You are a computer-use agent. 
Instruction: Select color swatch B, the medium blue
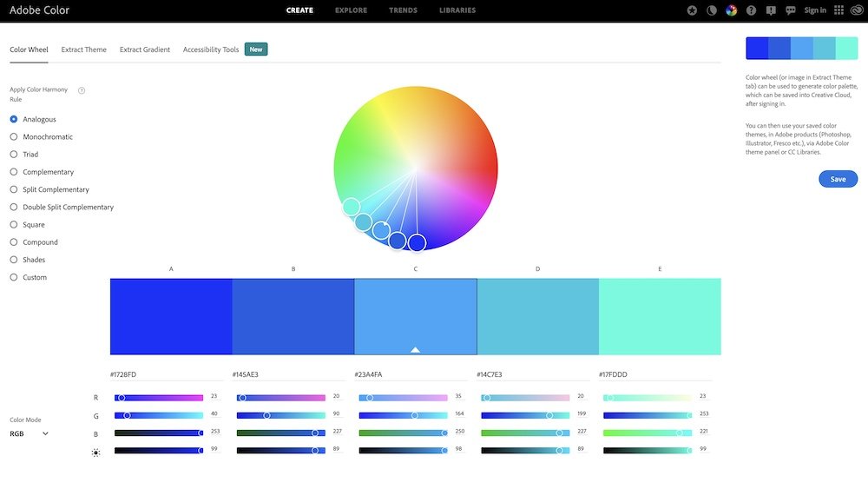(293, 316)
